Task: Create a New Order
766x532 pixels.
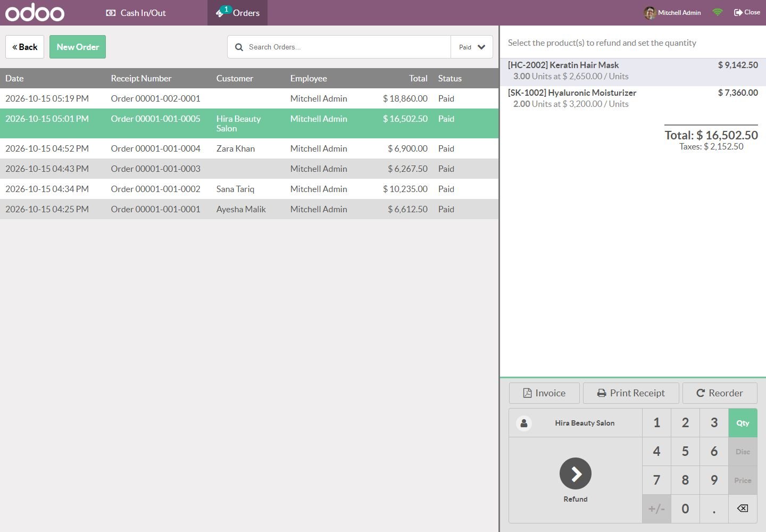Action: coord(78,47)
